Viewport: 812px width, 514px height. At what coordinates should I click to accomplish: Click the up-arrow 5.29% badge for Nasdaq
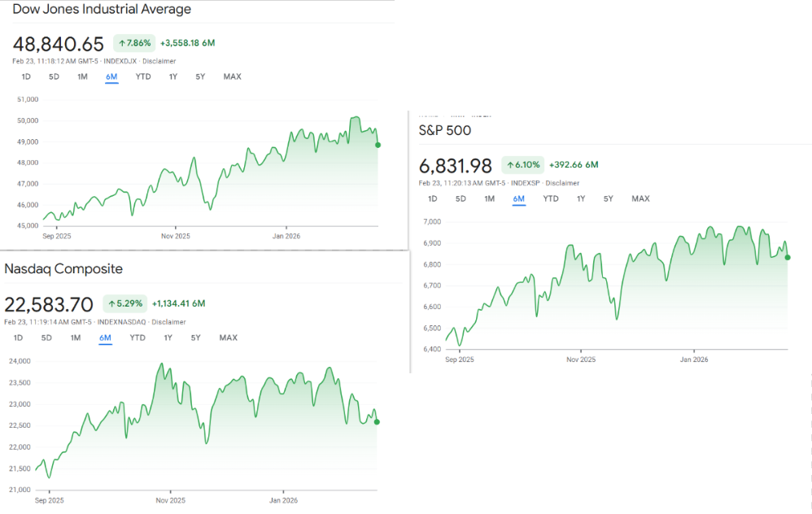pyautogui.click(x=125, y=304)
